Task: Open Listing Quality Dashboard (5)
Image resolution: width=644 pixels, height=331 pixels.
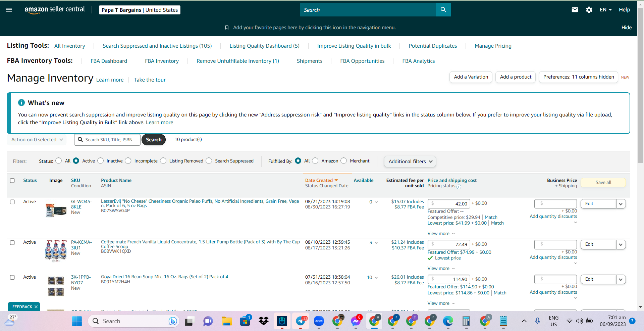Action: pos(265,46)
